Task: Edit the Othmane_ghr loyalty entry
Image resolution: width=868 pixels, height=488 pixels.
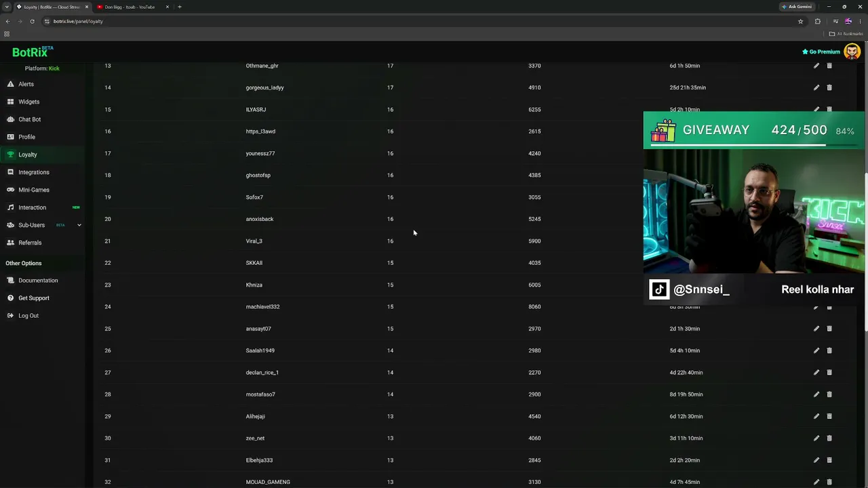Action: 816,66
